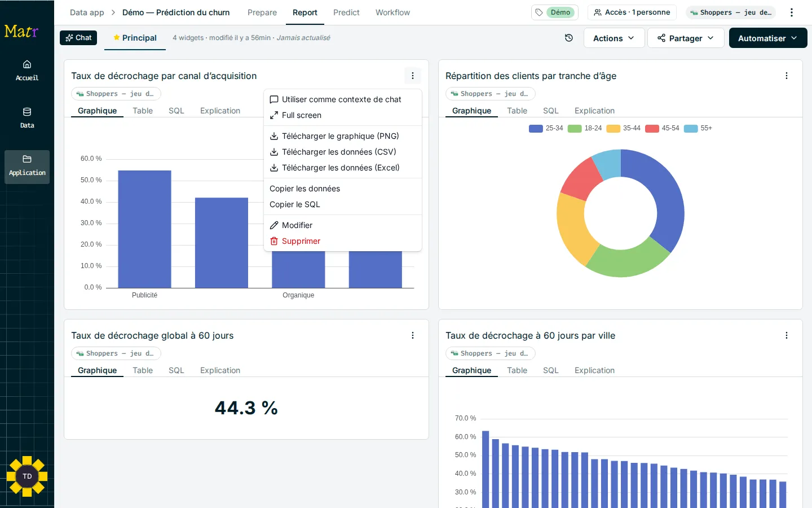
Task: Choose Modifier in the context menu
Action: (x=343, y=225)
